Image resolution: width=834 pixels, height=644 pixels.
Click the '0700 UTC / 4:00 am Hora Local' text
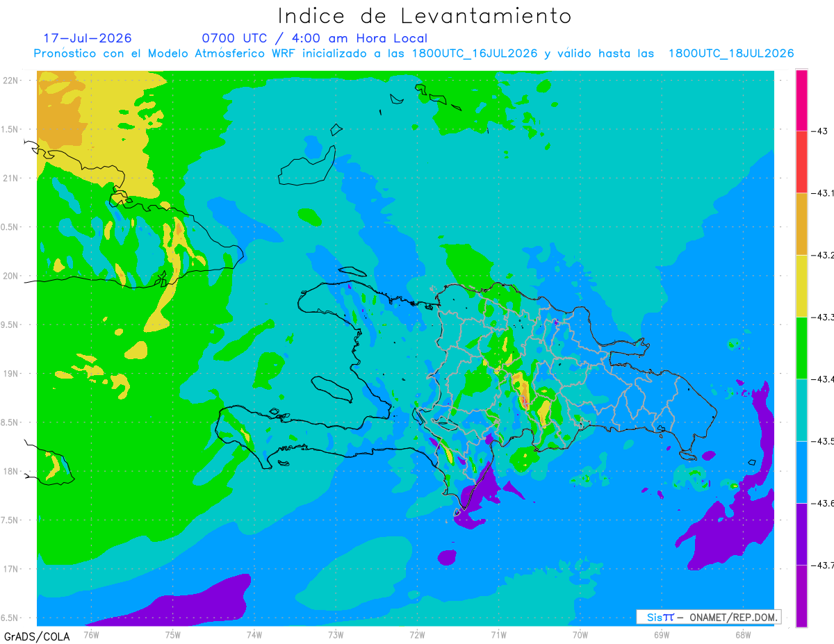tap(315, 38)
